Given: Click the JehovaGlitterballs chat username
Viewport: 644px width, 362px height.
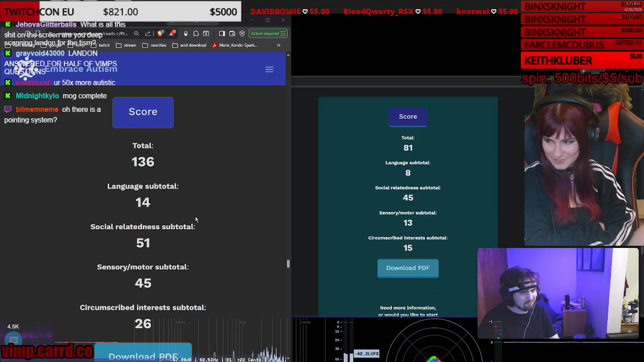Looking at the screenshot, I should click(46, 25).
